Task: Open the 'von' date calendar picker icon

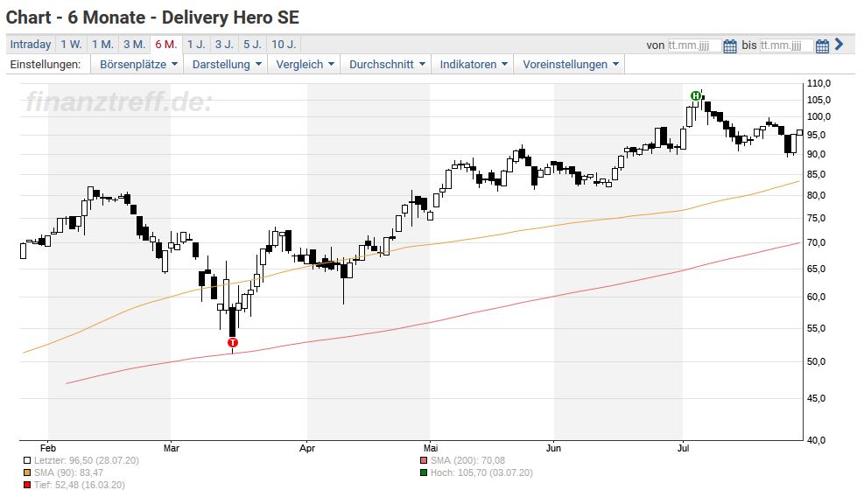Action: coord(729,45)
